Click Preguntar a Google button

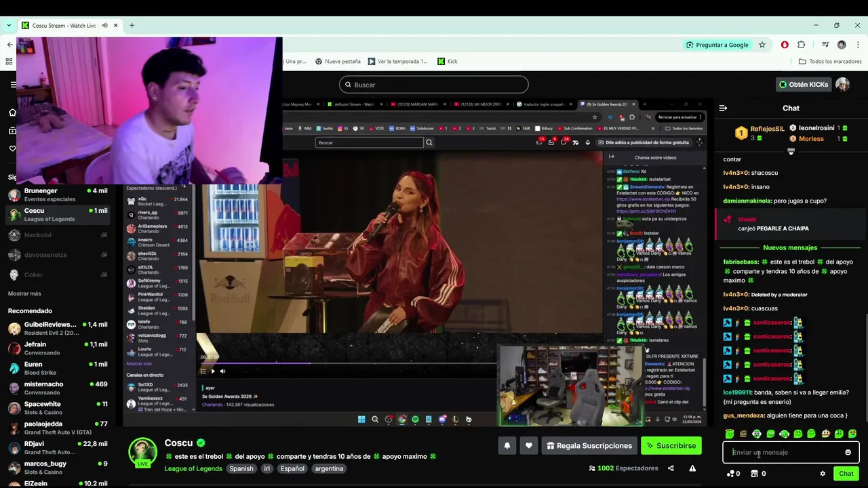click(717, 45)
